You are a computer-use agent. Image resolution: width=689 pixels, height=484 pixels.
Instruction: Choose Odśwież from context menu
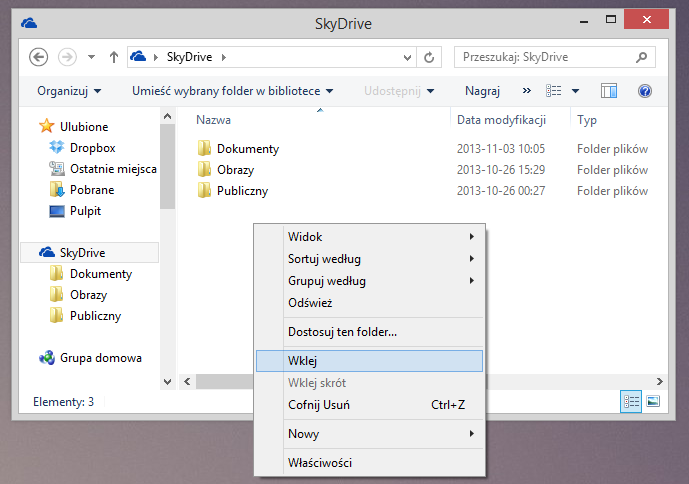(369, 303)
